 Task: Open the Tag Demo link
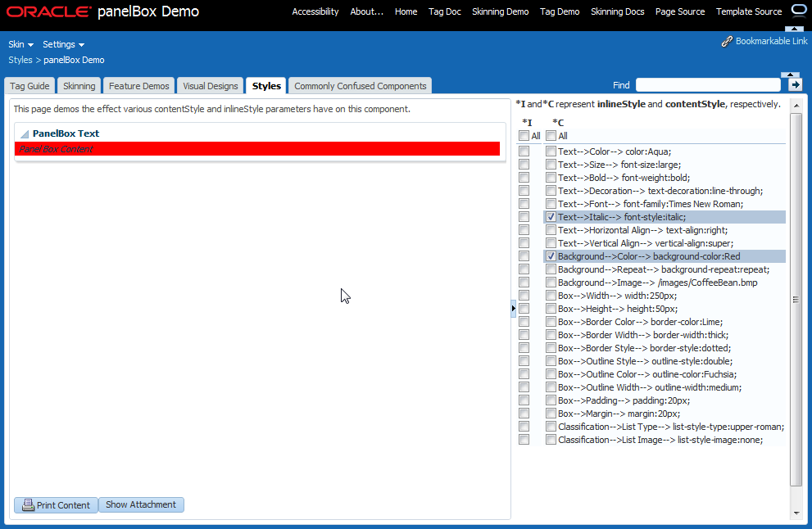(x=560, y=11)
